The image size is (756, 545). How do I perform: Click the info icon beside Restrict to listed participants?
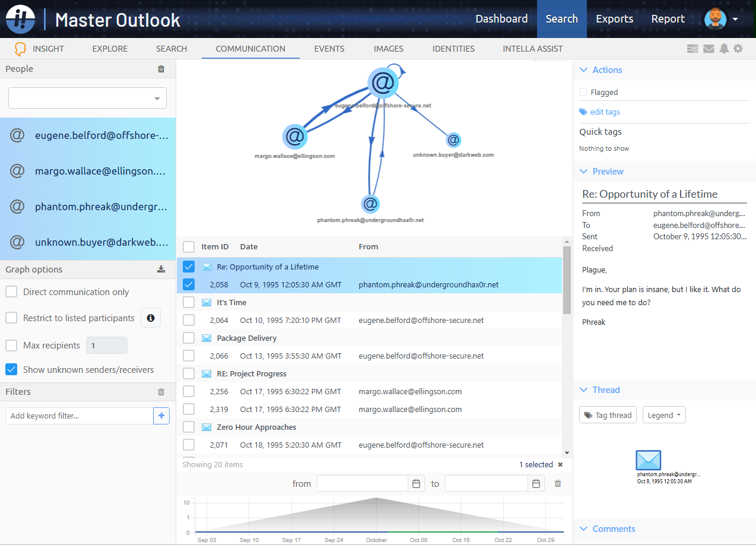pyautogui.click(x=150, y=318)
